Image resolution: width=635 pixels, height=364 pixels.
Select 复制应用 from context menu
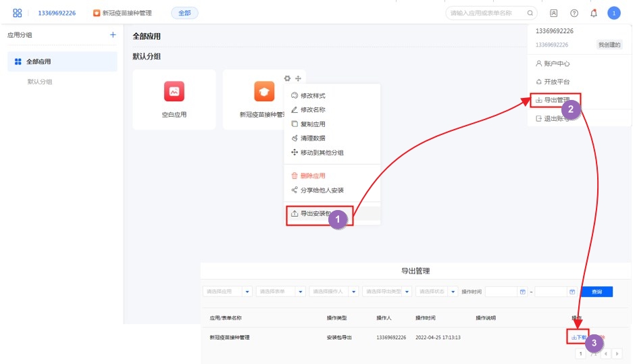click(313, 124)
